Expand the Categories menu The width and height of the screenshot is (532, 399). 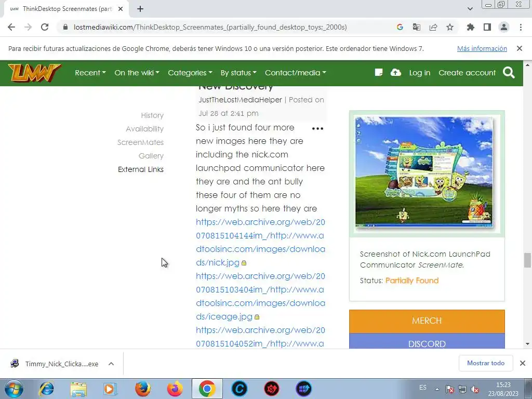click(x=190, y=73)
